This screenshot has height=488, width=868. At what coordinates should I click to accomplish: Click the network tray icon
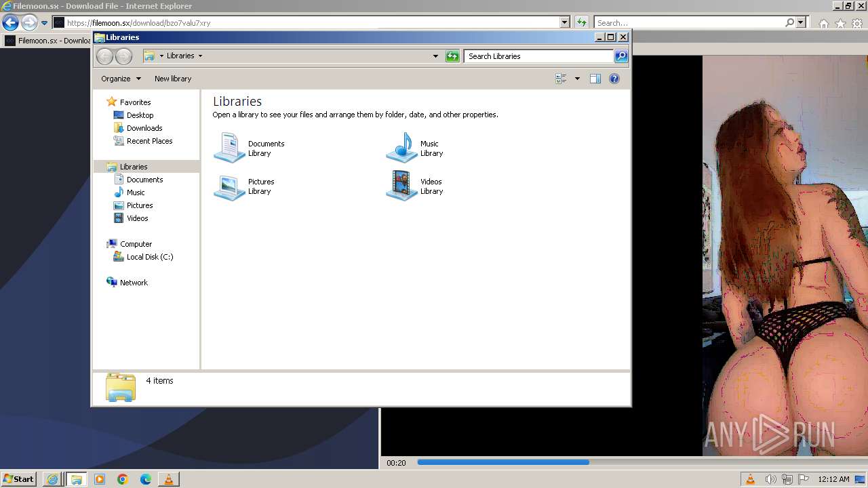coord(787,479)
